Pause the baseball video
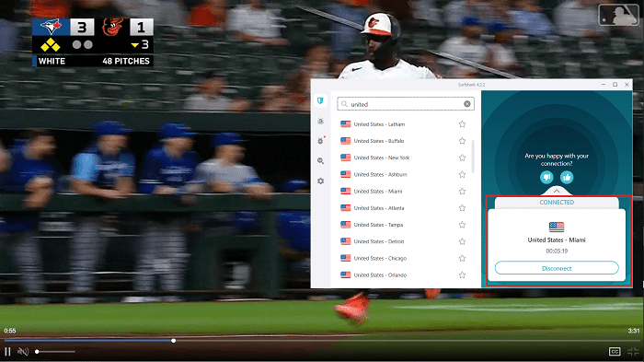This screenshot has height=362, width=644. pos(7,352)
